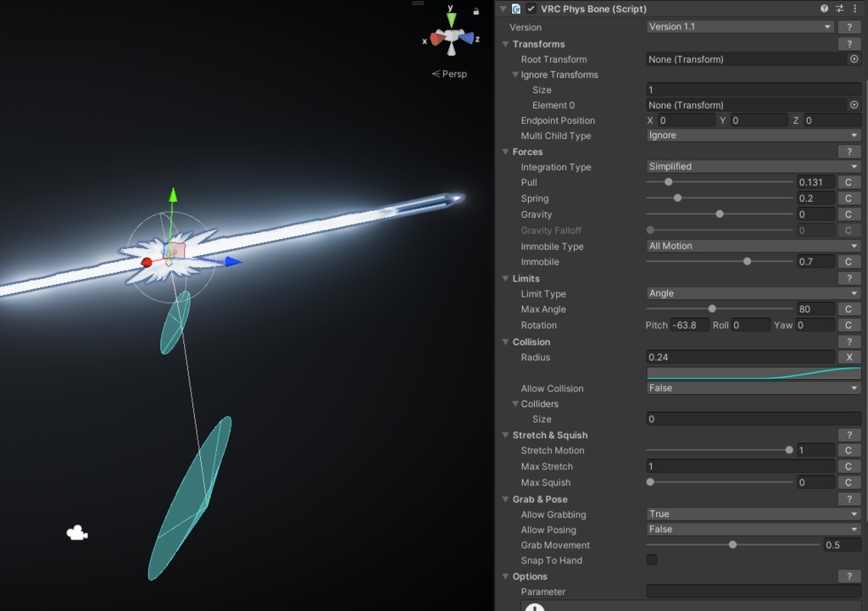Image resolution: width=868 pixels, height=611 pixels.
Task: Collapse the Forces section
Action: (505, 152)
